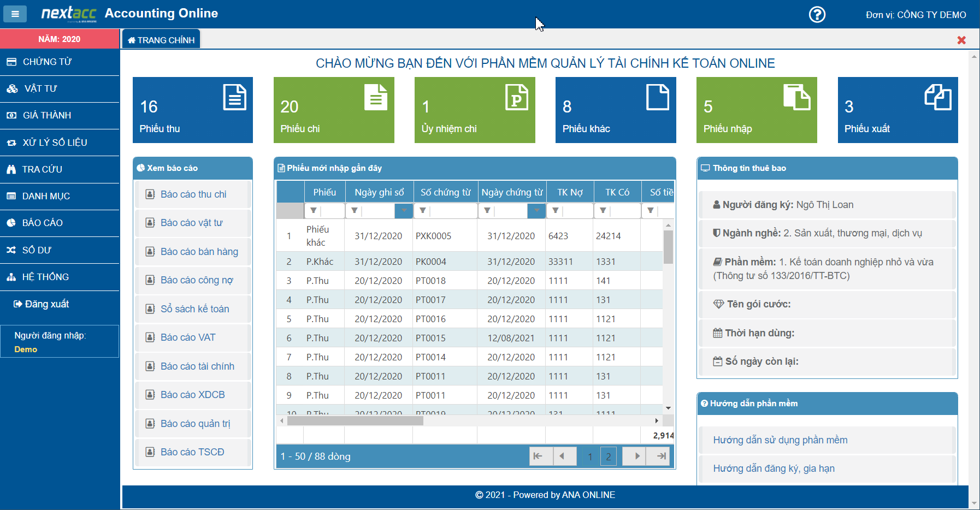This screenshot has height=510, width=980.
Task: Expand the BÁO CÁO sidebar menu
Action: click(43, 223)
